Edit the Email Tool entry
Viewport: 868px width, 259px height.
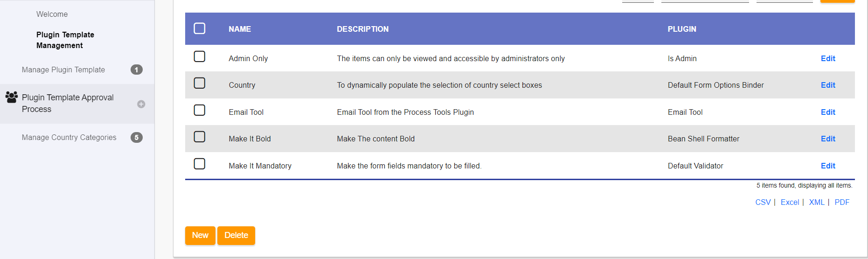coord(828,112)
